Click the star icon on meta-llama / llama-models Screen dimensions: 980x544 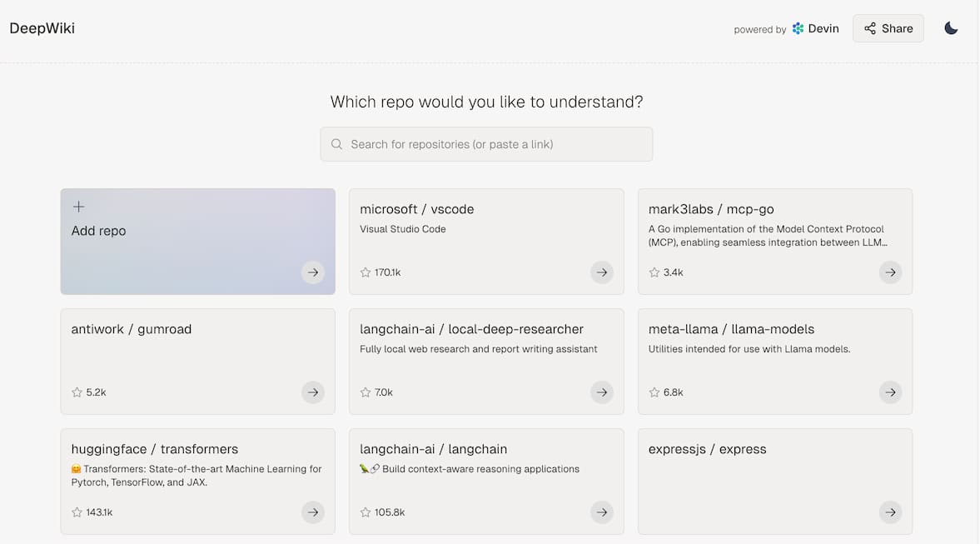654,392
